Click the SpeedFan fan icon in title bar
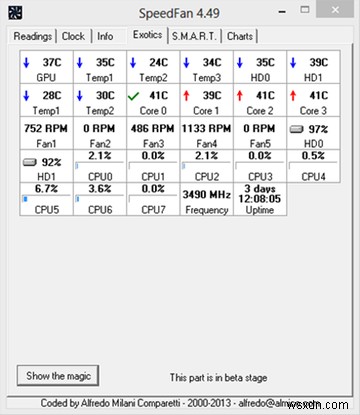The height and width of the screenshot is (415, 360). pos(15,13)
